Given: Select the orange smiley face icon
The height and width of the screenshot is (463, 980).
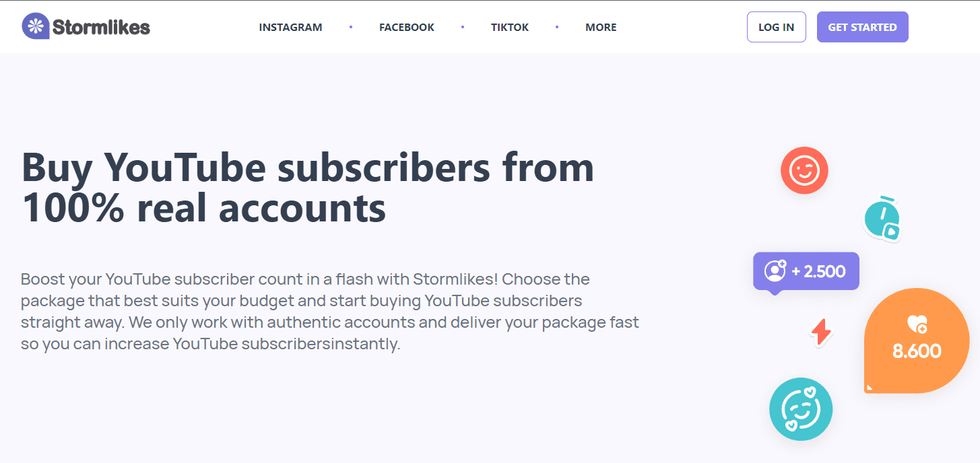Looking at the screenshot, I should click(x=804, y=170).
